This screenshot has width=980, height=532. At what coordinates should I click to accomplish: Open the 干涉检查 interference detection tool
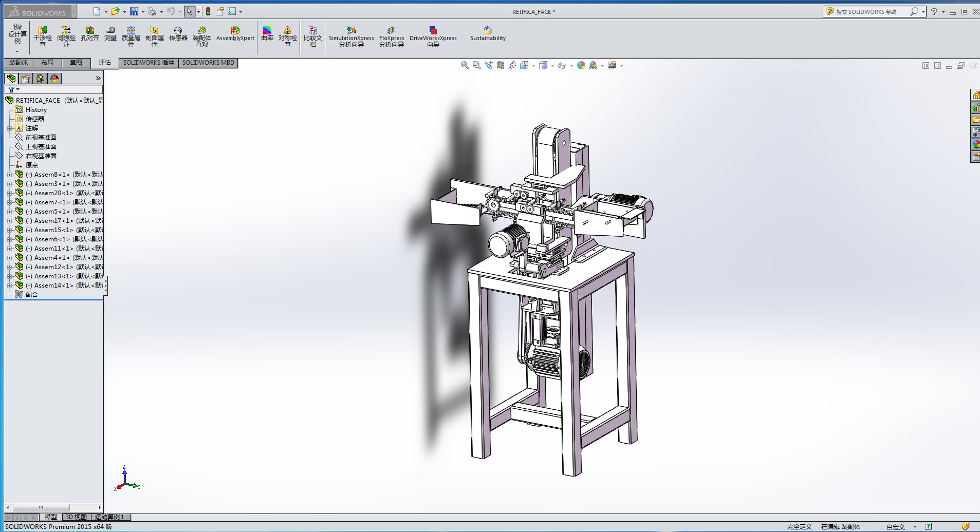click(43, 36)
